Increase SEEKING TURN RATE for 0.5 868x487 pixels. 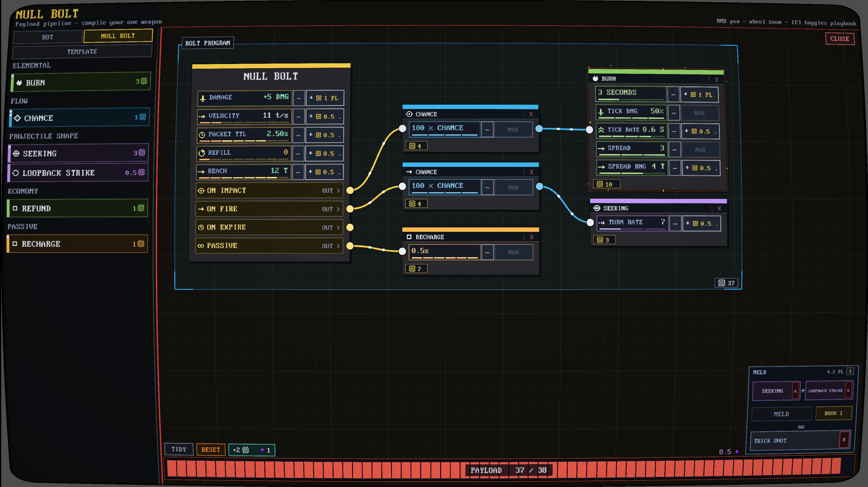[702, 224]
